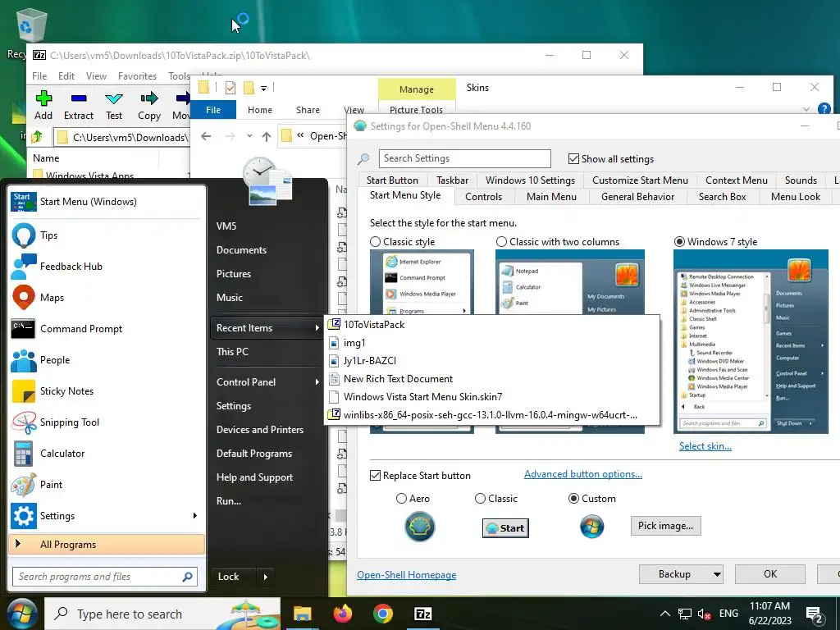This screenshot has height=630, width=840.
Task: Click the 7-Zip Test toolbar icon
Action: click(x=113, y=106)
